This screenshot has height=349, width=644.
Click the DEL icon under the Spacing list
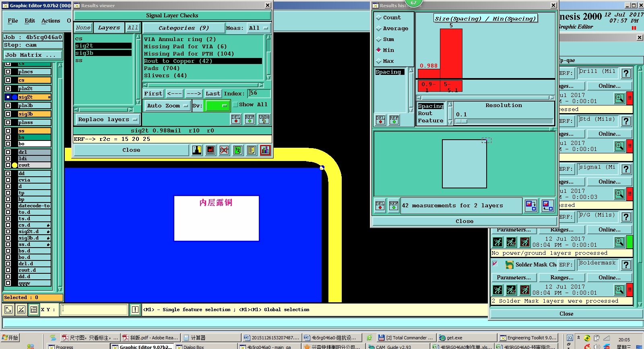(x=380, y=120)
